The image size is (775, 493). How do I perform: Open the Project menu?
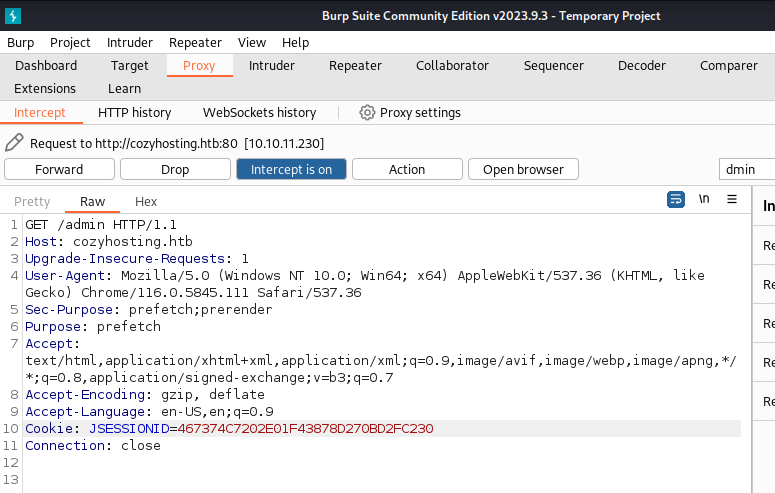click(70, 43)
